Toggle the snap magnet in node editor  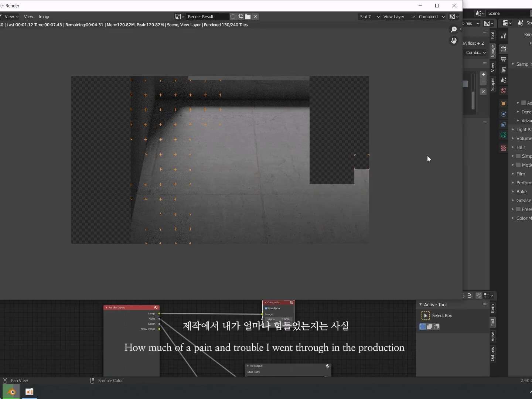coord(479,296)
